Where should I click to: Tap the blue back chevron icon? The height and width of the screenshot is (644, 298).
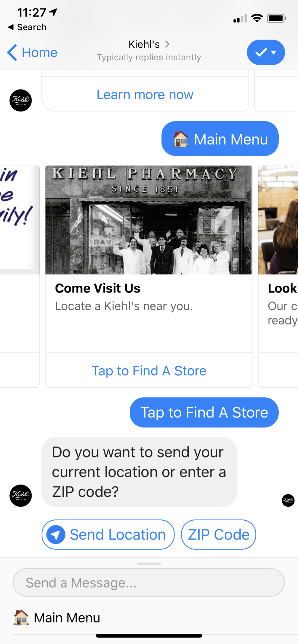click(x=12, y=53)
